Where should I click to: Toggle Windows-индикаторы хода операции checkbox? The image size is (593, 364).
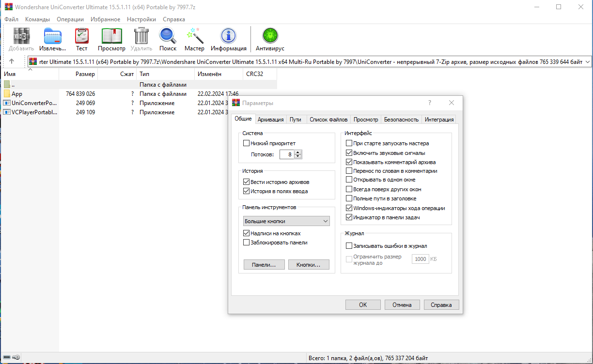tap(349, 208)
